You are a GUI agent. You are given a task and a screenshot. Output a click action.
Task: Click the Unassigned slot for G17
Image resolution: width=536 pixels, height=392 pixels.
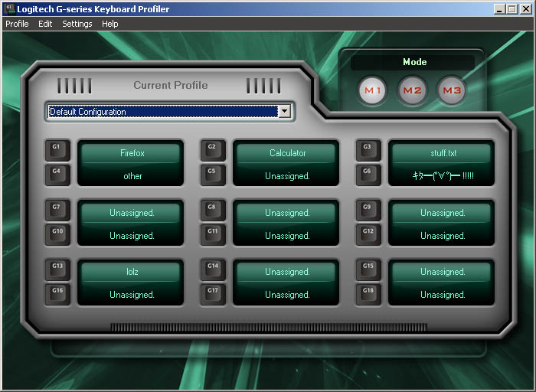286,293
